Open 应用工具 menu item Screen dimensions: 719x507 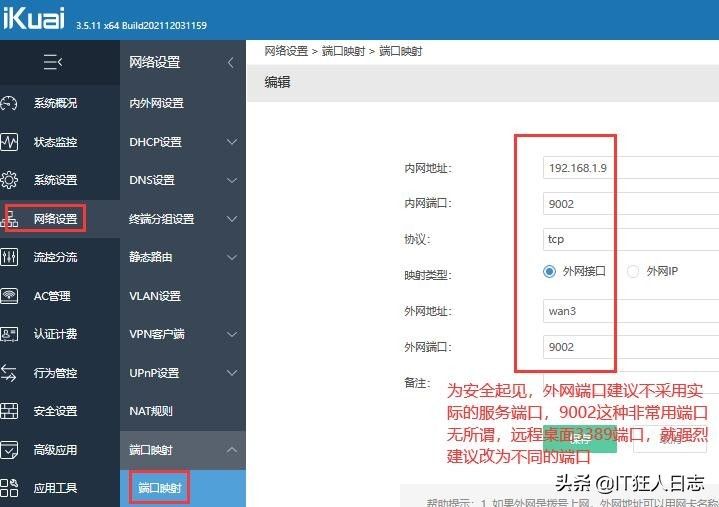coord(55,488)
